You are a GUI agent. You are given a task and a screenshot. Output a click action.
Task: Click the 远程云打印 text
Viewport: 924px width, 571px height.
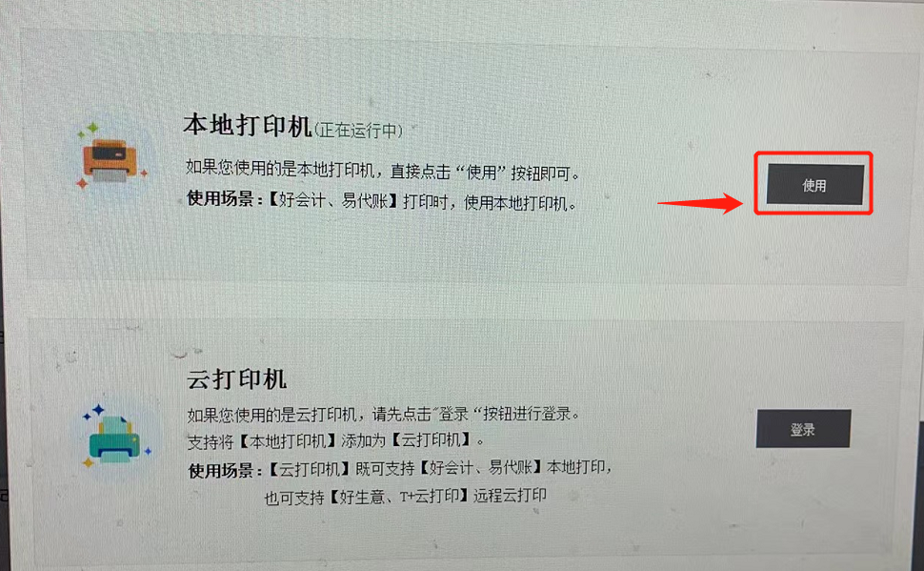point(510,495)
